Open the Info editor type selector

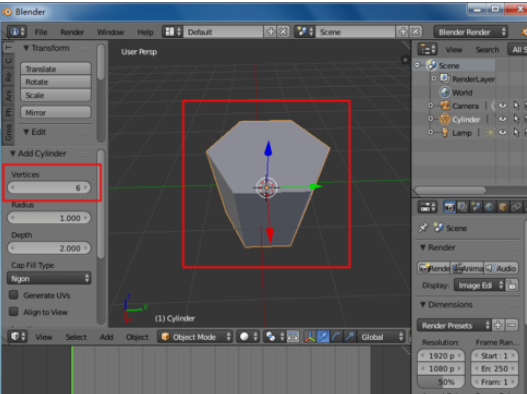(17, 32)
